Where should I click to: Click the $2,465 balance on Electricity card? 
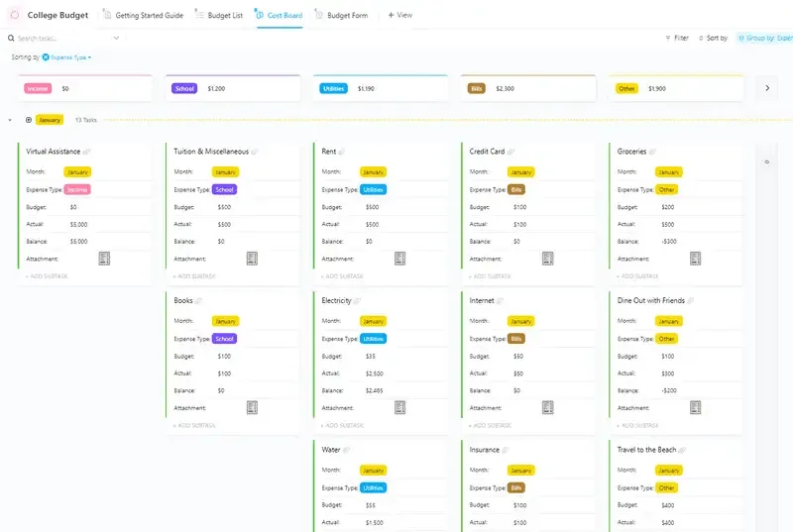click(375, 390)
